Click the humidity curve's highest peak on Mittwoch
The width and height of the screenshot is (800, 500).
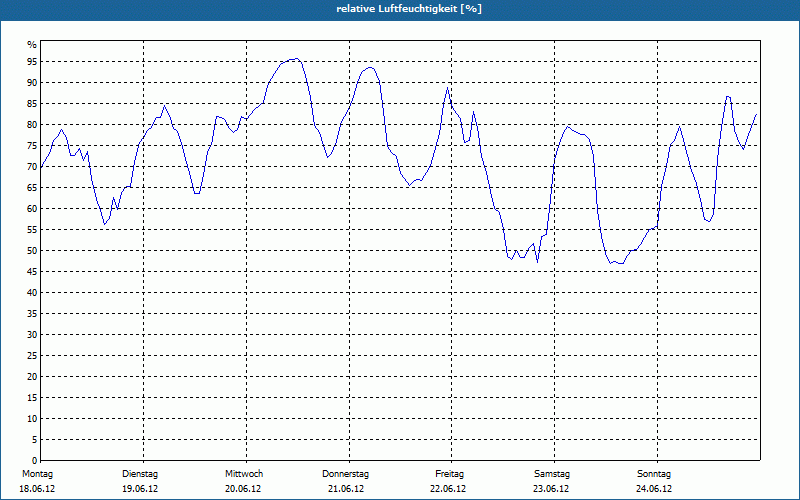pyautogui.click(x=296, y=59)
